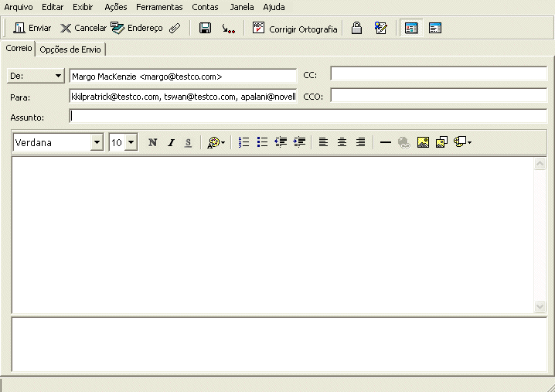Open the text color palette dropdown
Screen dimensions: 555x392
[x=216, y=142]
